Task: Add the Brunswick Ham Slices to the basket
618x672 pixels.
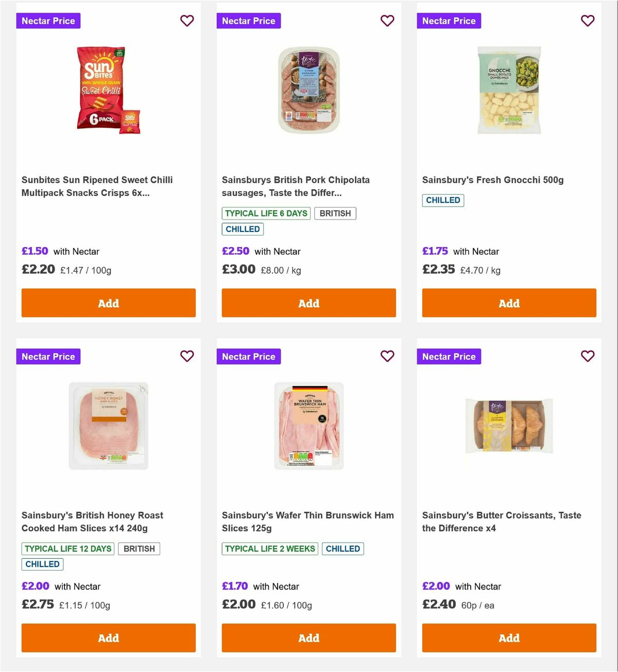Action: pos(308,638)
